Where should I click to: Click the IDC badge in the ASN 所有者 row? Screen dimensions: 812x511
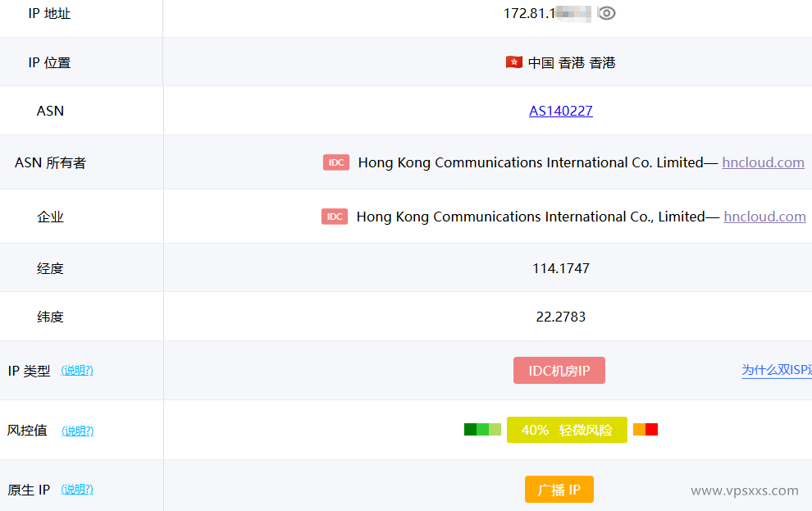click(x=336, y=162)
